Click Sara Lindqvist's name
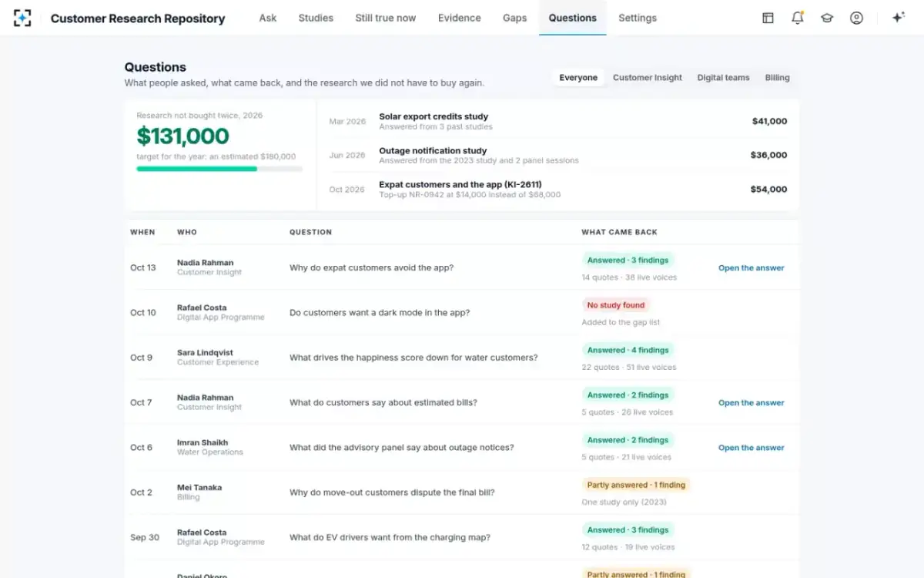The image size is (924, 578). (205, 353)
